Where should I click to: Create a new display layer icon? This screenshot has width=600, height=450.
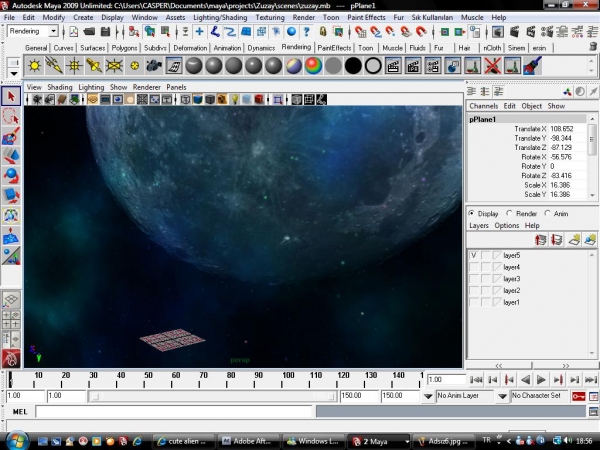coord(574,240)
